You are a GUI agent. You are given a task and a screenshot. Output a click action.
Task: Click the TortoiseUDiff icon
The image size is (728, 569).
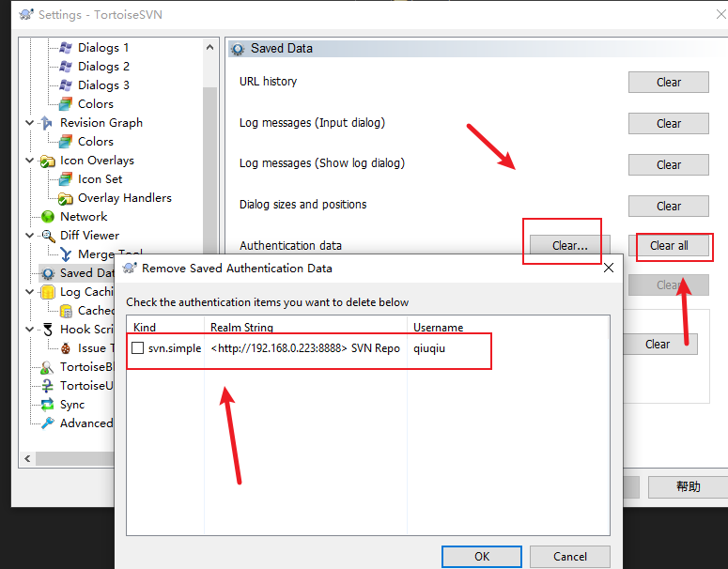tap(47, 386)
